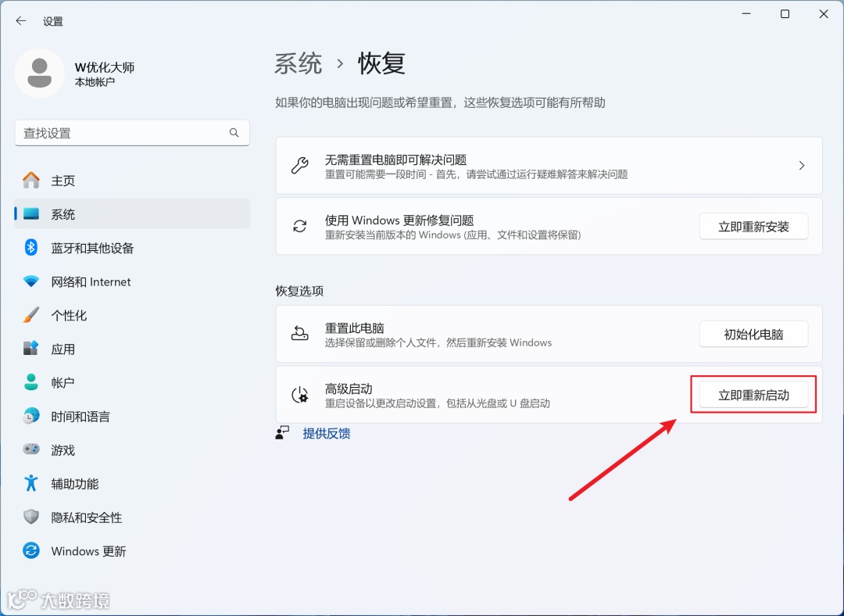844x616 pixels.
Task: Click the Personalization paintbrush icon
Action: pyautogui.click(x=31, y=315)
